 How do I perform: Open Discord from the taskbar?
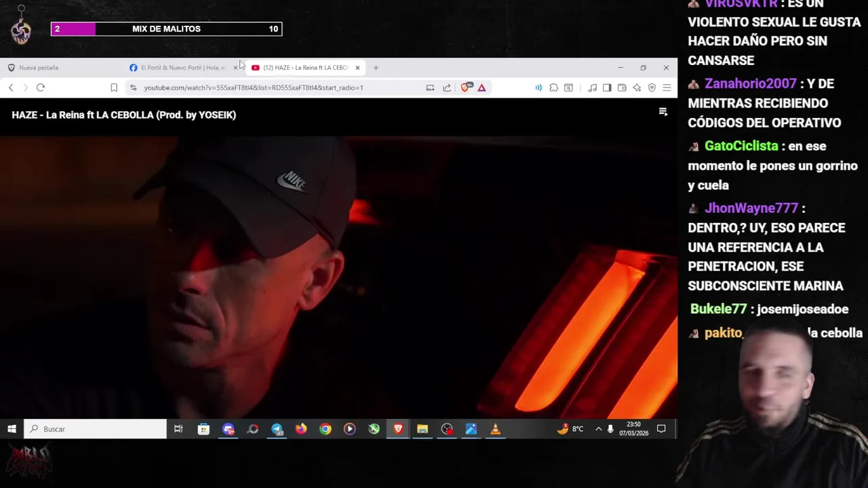[229, 428]
